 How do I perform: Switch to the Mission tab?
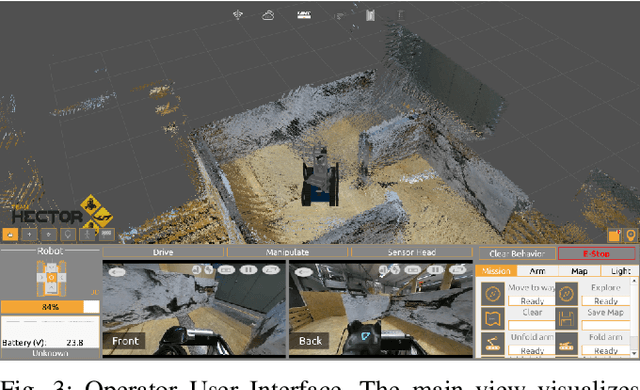pos(496,271)
